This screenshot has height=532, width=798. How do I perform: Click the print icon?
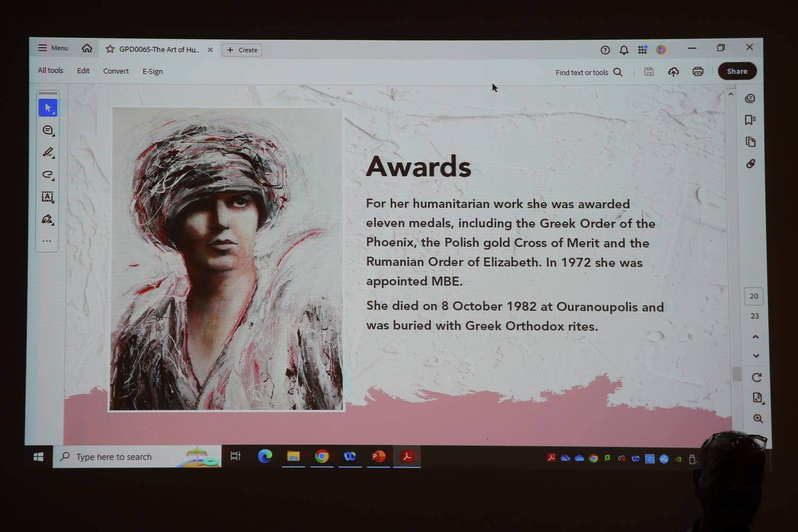coord(698,72)
